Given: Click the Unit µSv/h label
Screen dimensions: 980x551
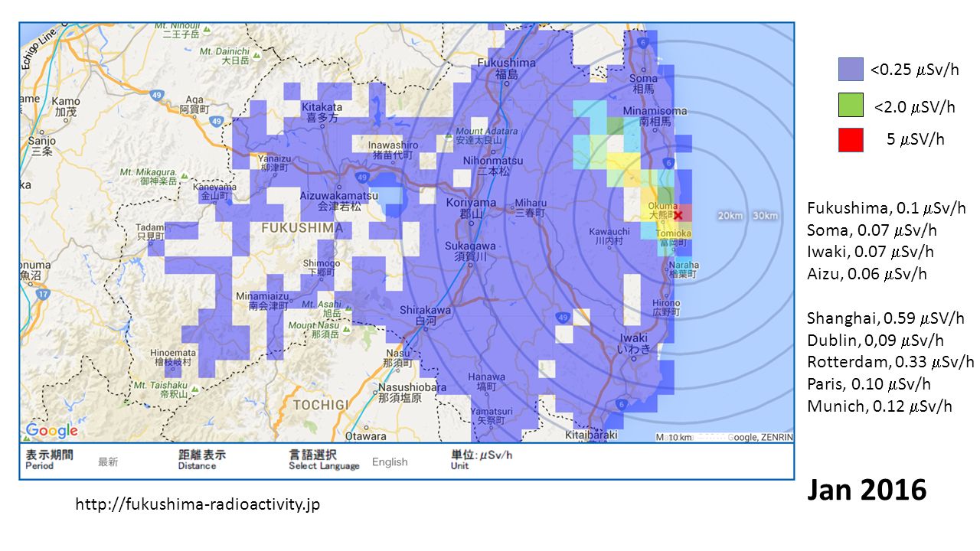Looking at the screenshot, I should [x=482, y=459].
